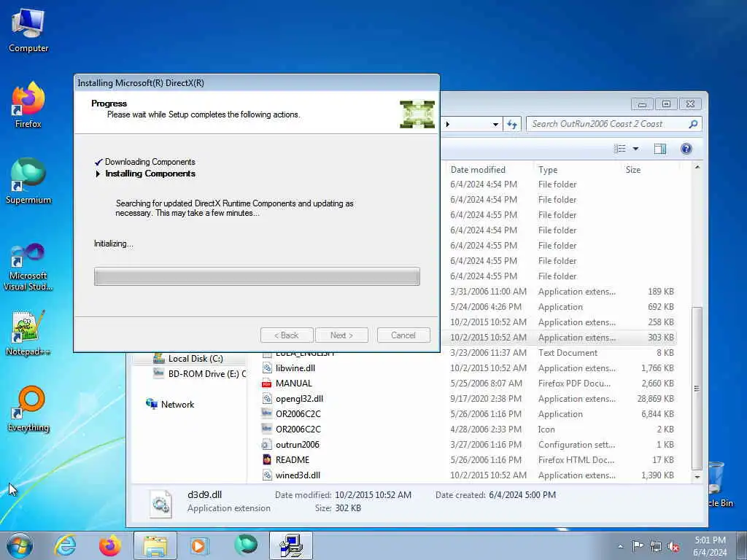Click the Next button in DirectX setup
Viewport: 747px width, 560px height.
click(x=341, y=335)
